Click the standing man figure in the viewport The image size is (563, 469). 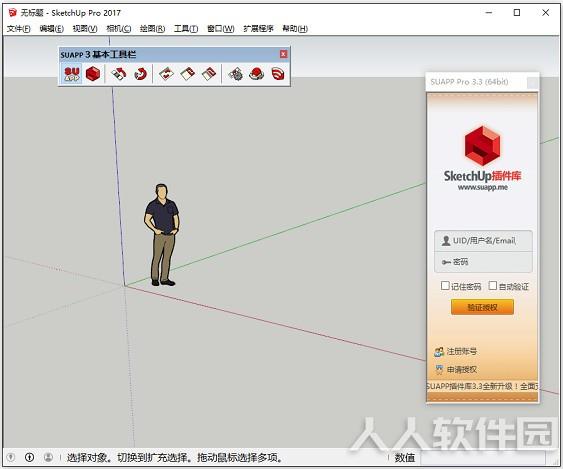(162, 235)
